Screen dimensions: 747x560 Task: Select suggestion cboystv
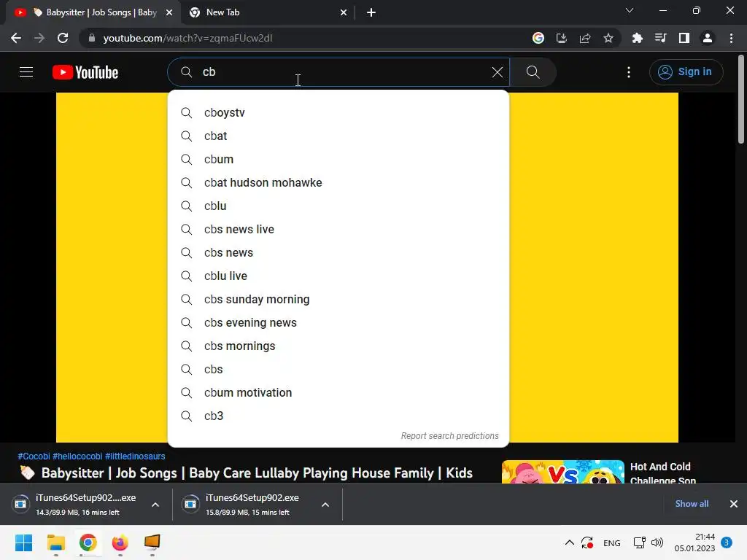click(338, 112)
